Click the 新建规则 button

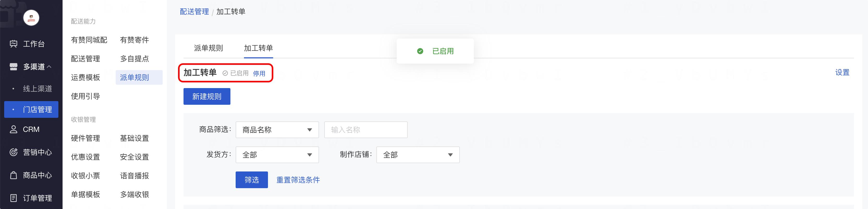pyautogui.click(x=206, y=96)
